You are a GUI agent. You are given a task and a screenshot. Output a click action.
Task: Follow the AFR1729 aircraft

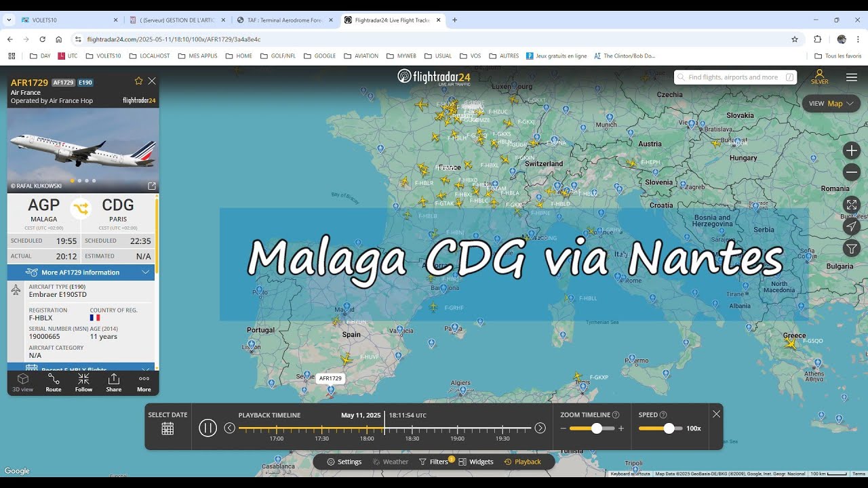click(83, 383)
